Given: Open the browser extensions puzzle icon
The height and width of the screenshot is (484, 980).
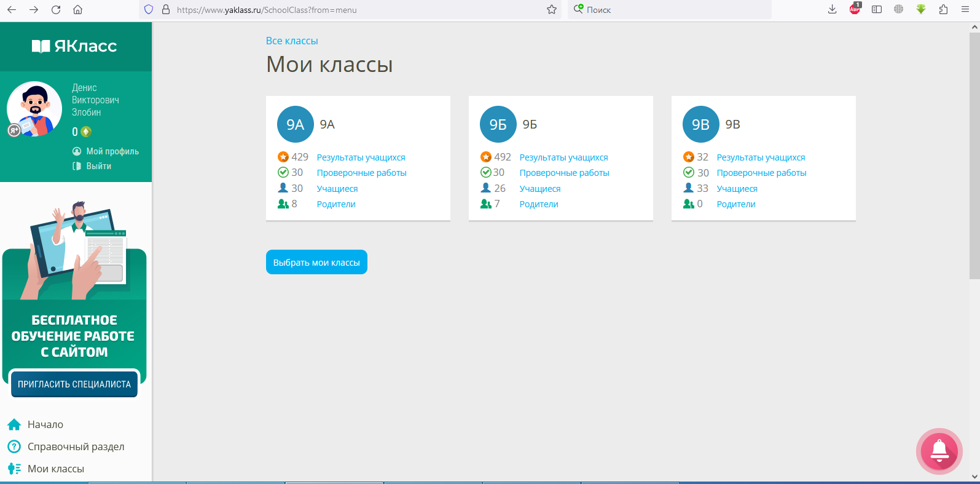Looking at the screenshot, I should point(943,10).
